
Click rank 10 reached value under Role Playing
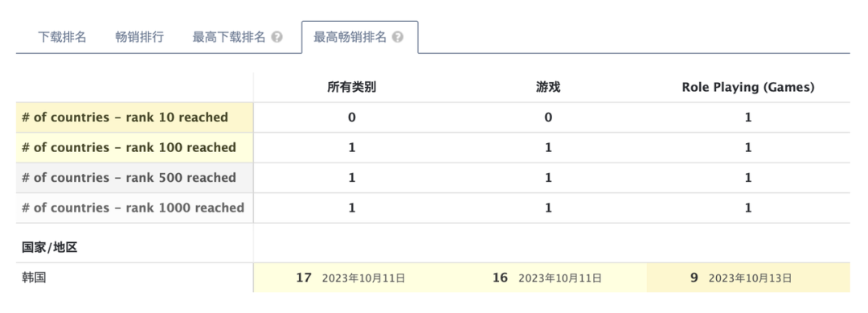point(748,117)
